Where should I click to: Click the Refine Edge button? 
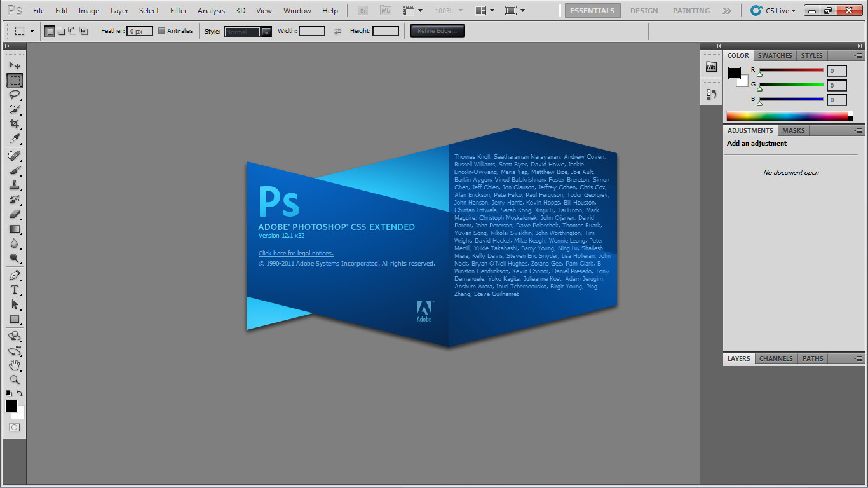click(x=437, y=31)
